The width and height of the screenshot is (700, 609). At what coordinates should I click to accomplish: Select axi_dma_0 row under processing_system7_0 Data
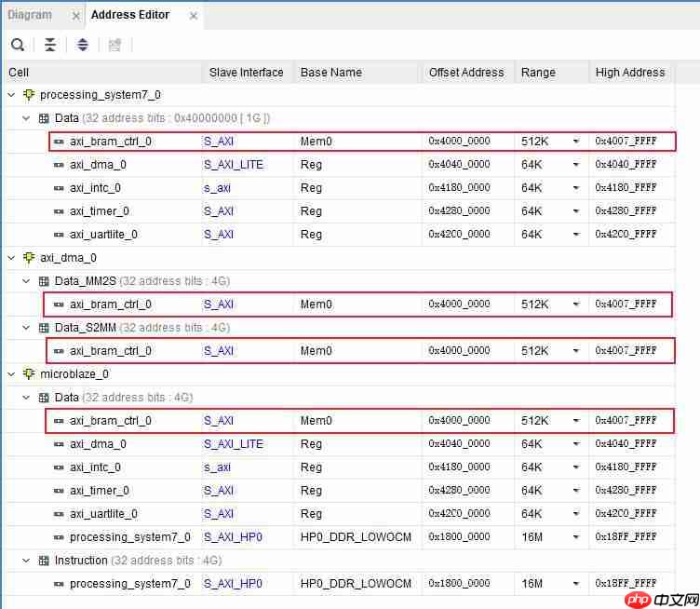(x=339, y=165)
